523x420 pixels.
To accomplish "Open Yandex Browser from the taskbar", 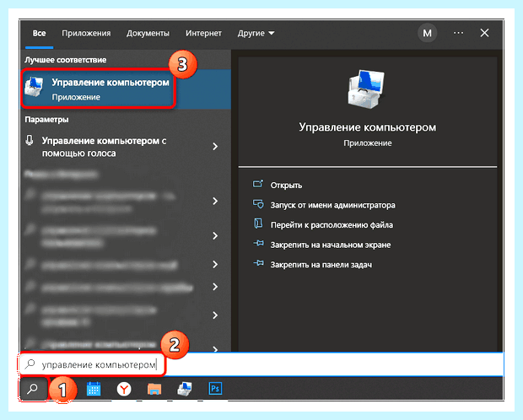I will tap(124, 389).
